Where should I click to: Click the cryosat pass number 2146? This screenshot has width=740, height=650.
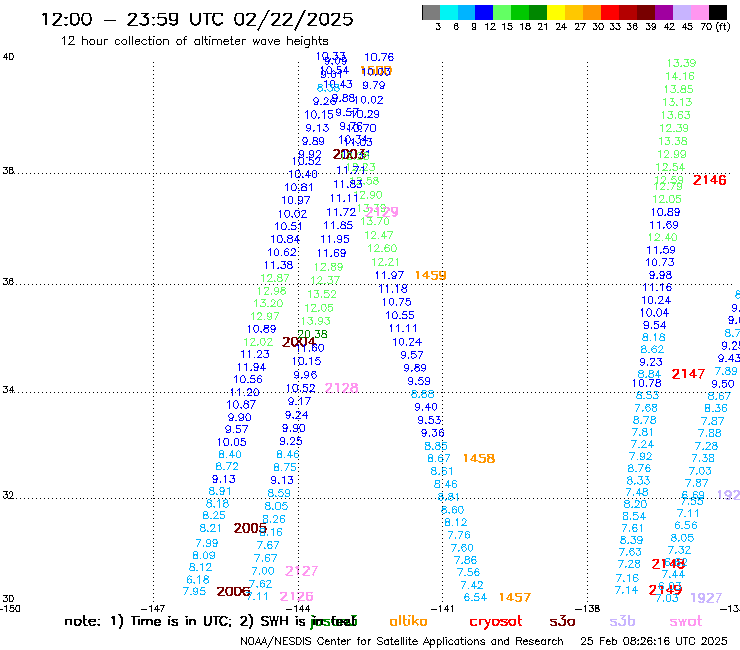click(709, 180)
